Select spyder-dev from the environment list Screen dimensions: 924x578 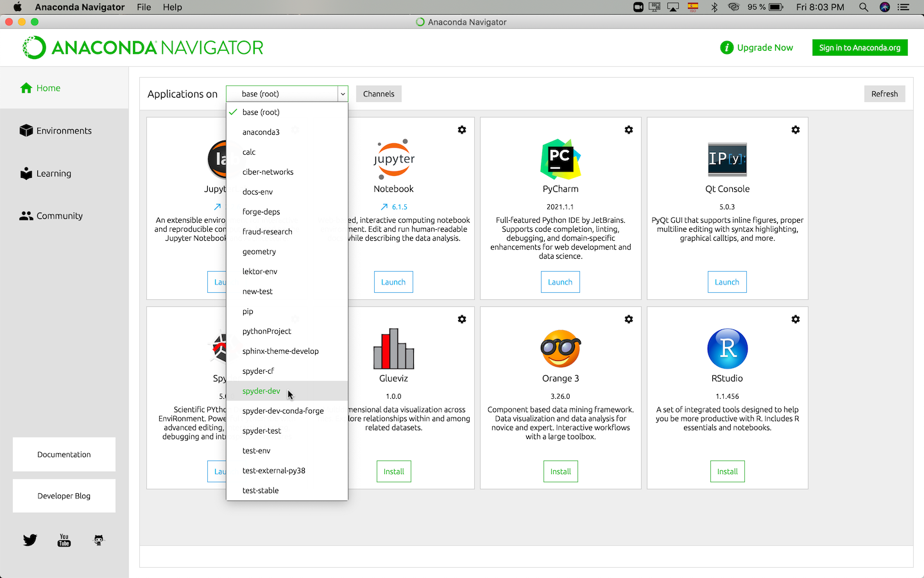261,390
